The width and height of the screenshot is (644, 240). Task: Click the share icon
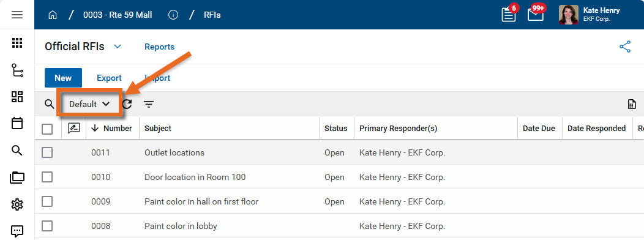tap(624, 47)
